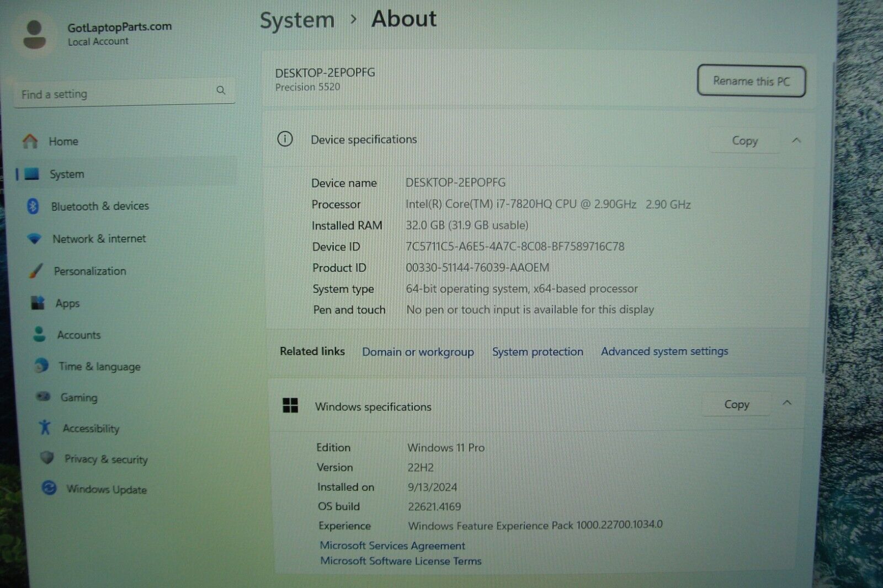Open Microsoft Services Agreement link

(392, 546)
